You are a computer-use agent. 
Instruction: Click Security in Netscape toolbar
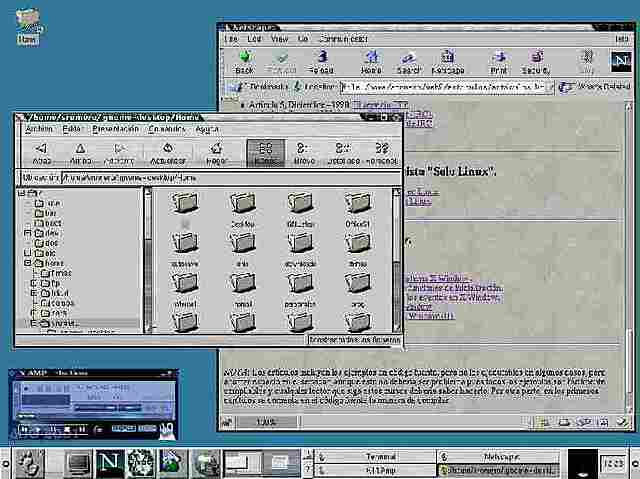pos(536,62)
